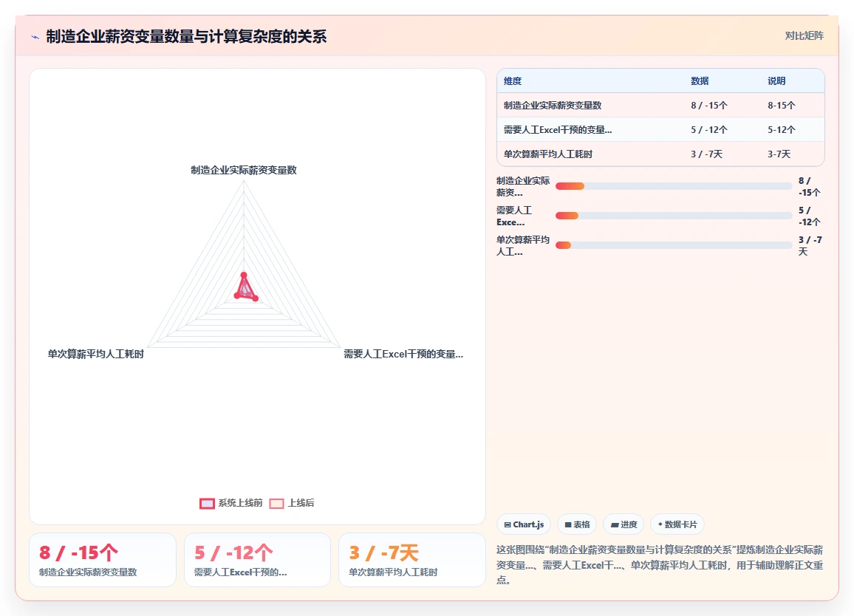Screen dimensions: 854x616
Task: Toggle the 系统上线前 legend entry
Action: [231, 503]
